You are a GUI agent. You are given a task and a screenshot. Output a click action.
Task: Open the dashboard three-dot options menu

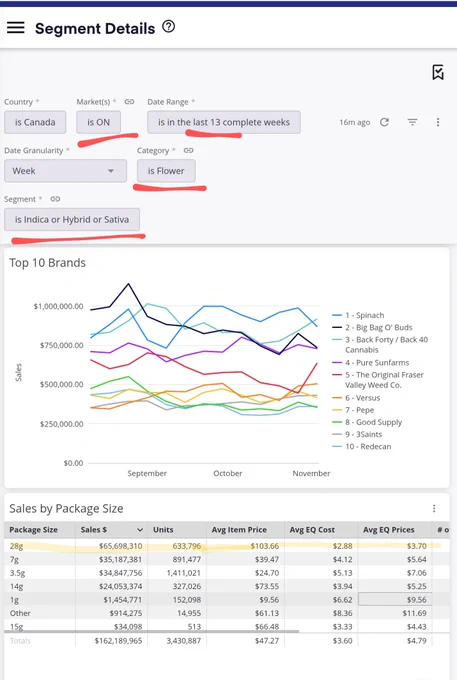(438, 122)
